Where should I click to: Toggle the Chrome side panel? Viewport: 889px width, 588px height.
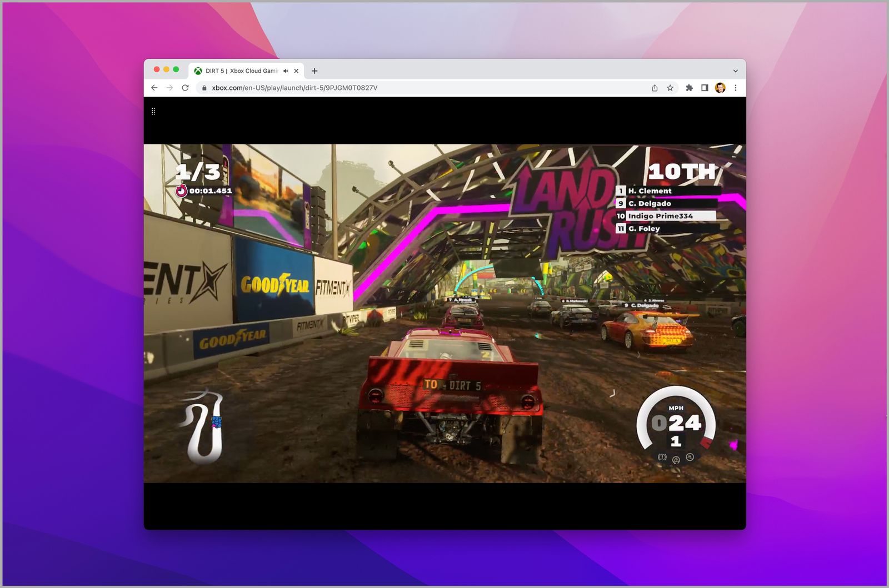pos(705,88)
